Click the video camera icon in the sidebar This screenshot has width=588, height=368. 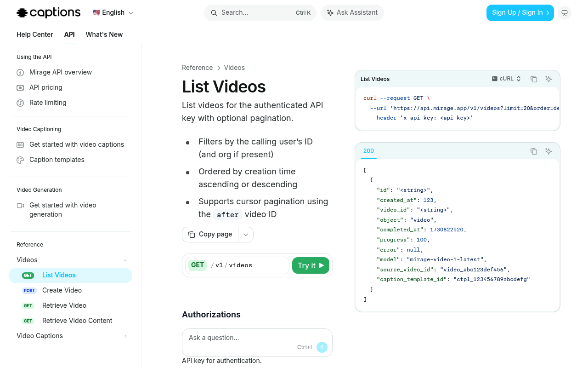tap(20, 206)
